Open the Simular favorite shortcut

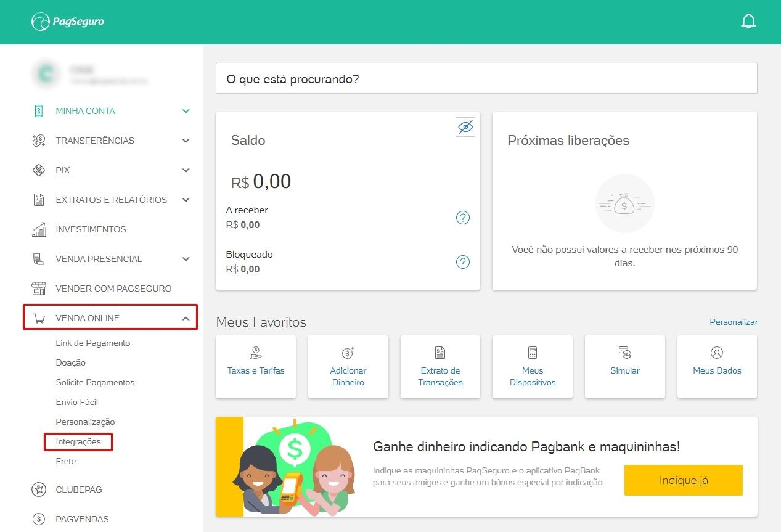coord(624,366)
